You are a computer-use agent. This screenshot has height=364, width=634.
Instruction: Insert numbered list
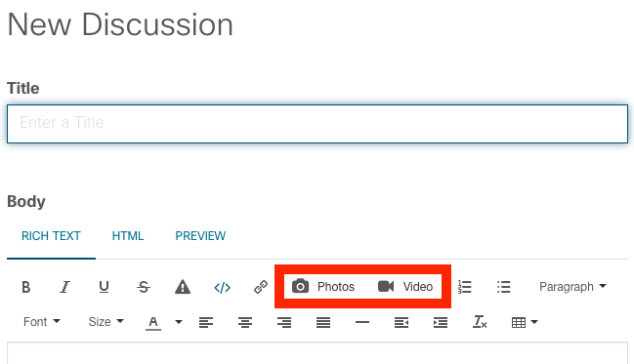[x=465, y=287]
